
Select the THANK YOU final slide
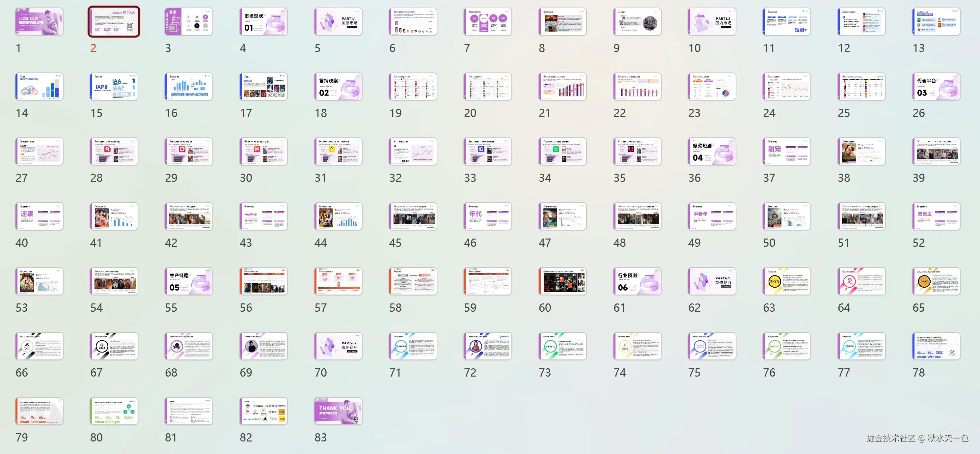(x=338, y=411)
